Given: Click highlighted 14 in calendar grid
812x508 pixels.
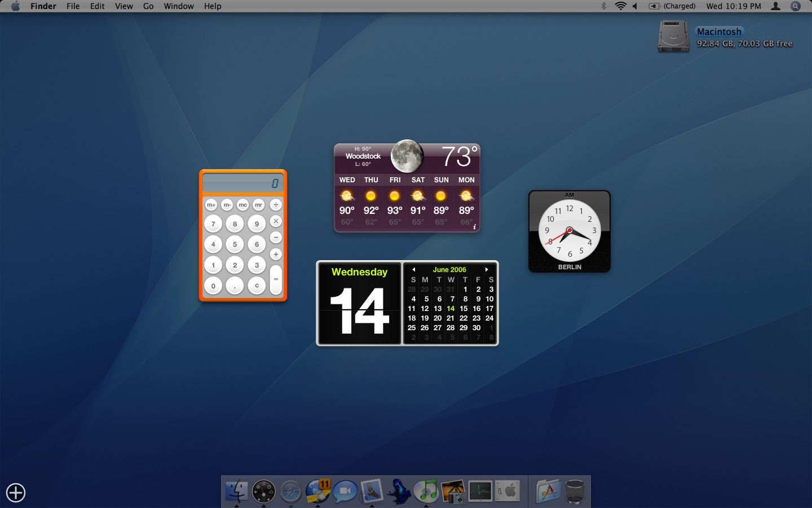Looking at the screenshot, I should (x=451, y=309).
